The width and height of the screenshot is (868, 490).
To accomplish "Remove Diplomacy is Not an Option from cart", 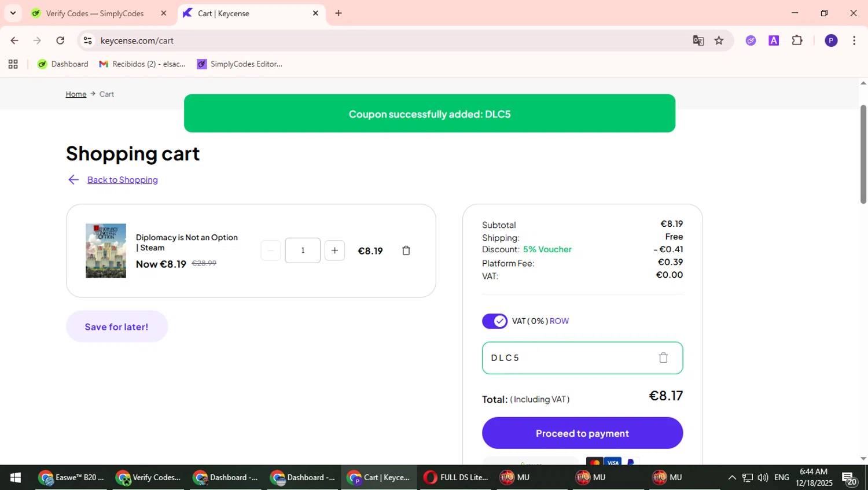I will pyautogui.click(x=406, y=250).
